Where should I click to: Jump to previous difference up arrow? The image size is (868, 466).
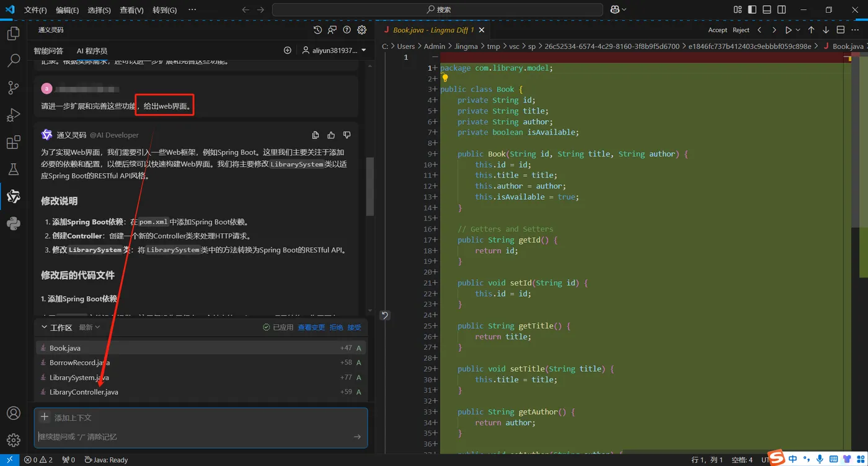(x=812, y=30)
